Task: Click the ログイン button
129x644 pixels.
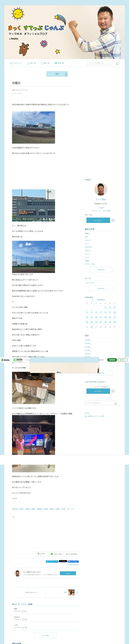Action: click(x=123, y=360)
